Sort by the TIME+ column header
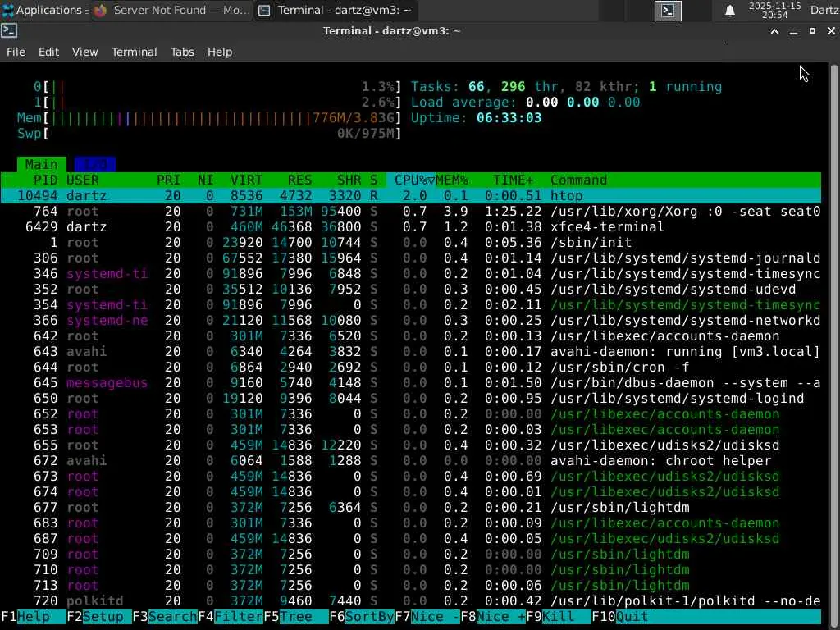Image resolution: width=840 pixels, height=630 pixels. tap(514, 180)
